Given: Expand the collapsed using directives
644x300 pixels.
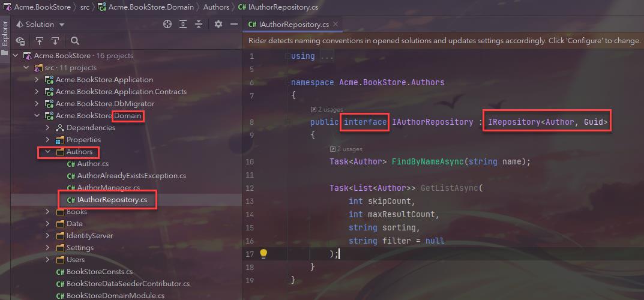Looking at the screenshot, I should tap(327, 56).
